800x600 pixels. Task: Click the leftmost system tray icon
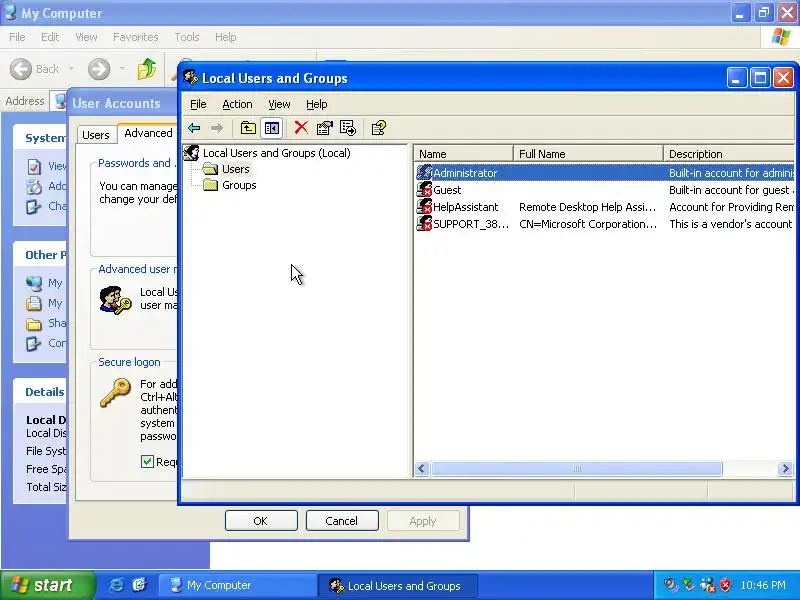click(x=671, y=585)
